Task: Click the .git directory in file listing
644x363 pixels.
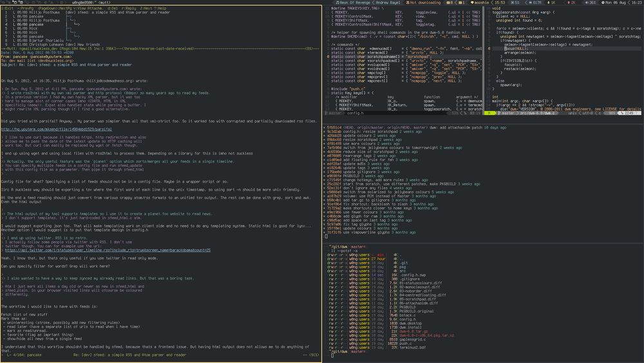Action: [x=404, y=262]
